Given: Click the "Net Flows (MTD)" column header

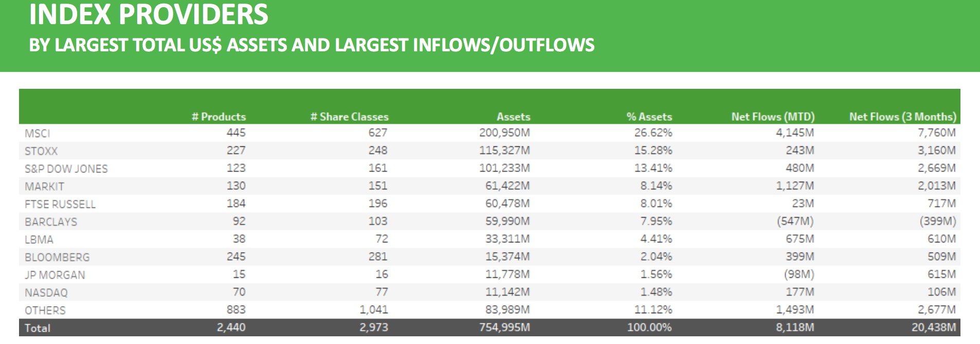Looking at the screenshot, I should (x=773, y=117).
